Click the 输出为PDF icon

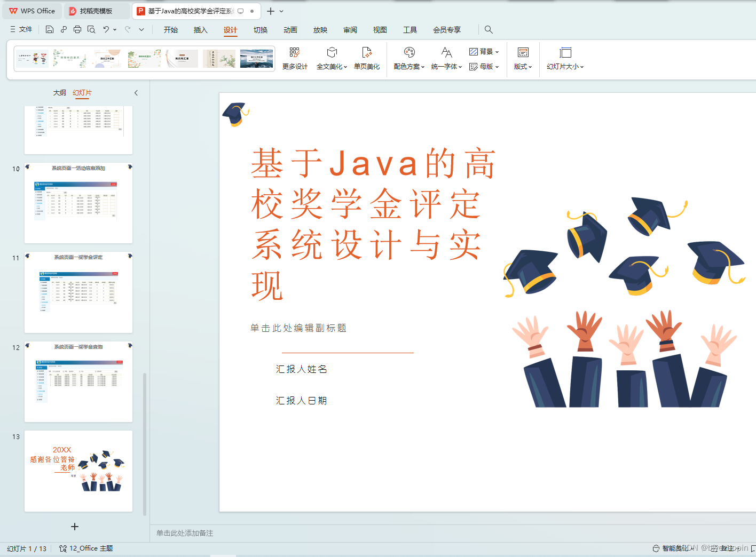click(64, 29)
